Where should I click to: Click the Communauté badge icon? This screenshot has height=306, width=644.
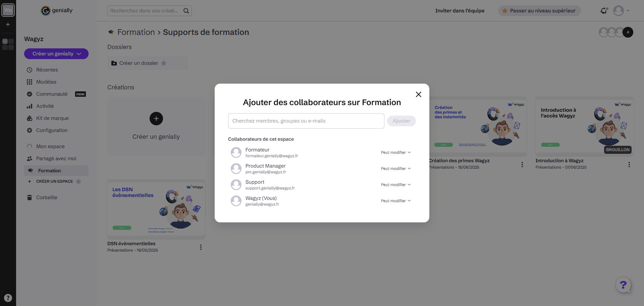[30, 94]
